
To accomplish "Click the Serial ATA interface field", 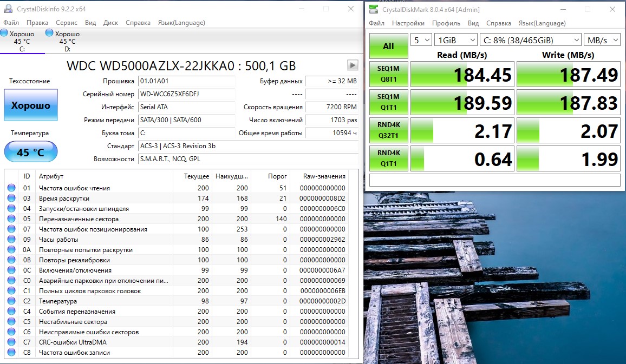I will click(186, 107).
